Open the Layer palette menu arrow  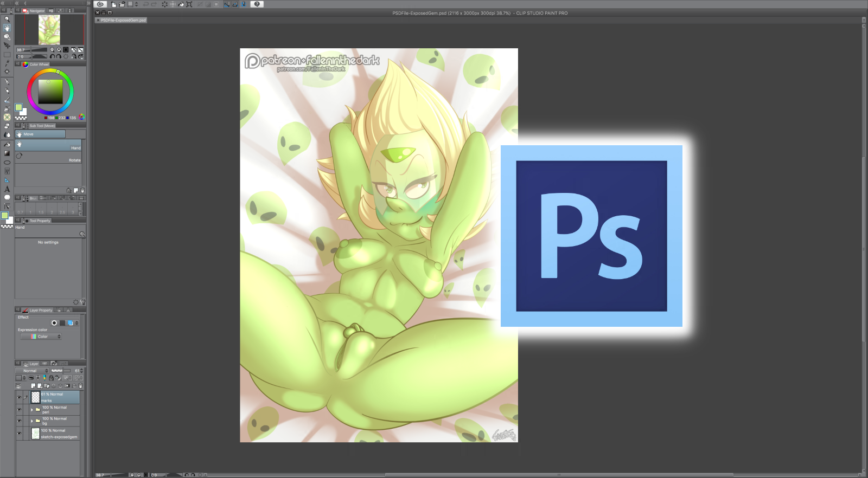coord(18,363)
